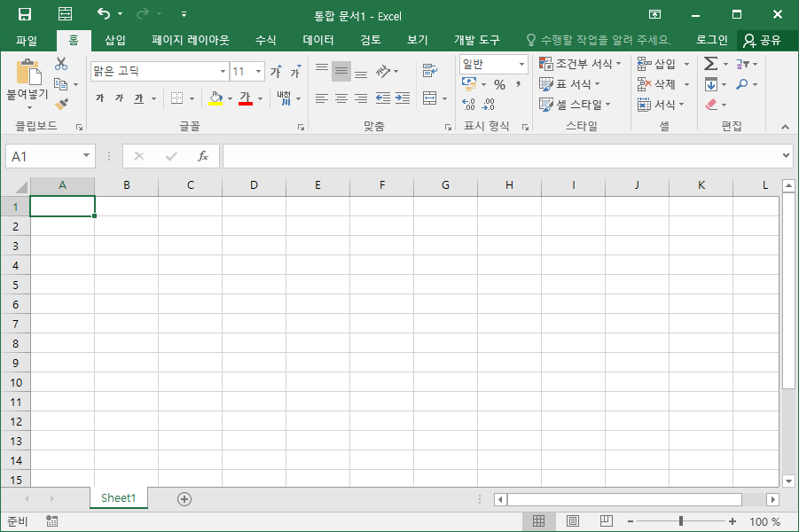Click the Fill down arrow icon
Screen dimensions: 799x532
(711, 84)
